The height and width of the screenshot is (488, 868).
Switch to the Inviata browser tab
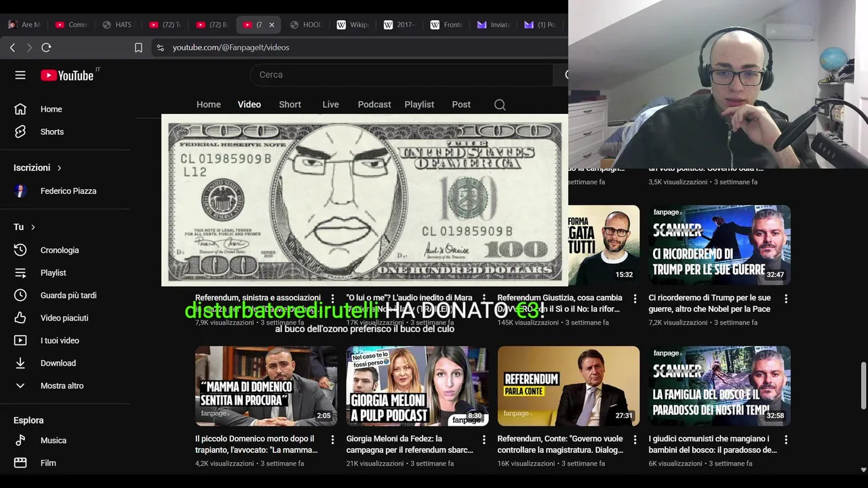[494, 25]
